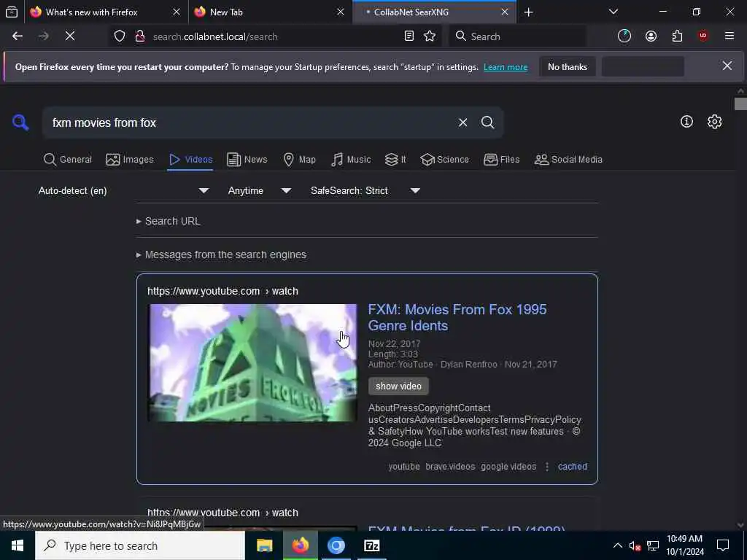The image size is (747, 560).
Task: Switch to the News search category
Action: click(247, 160)
